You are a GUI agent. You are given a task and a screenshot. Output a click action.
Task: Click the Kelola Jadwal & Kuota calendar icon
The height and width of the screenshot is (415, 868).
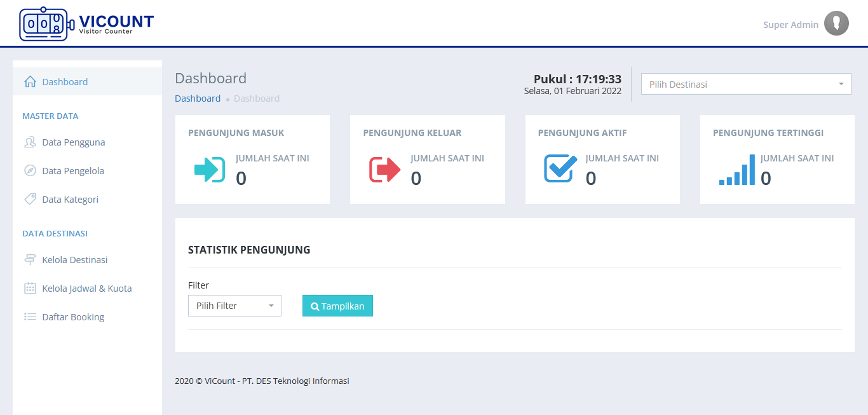(30, 289)
